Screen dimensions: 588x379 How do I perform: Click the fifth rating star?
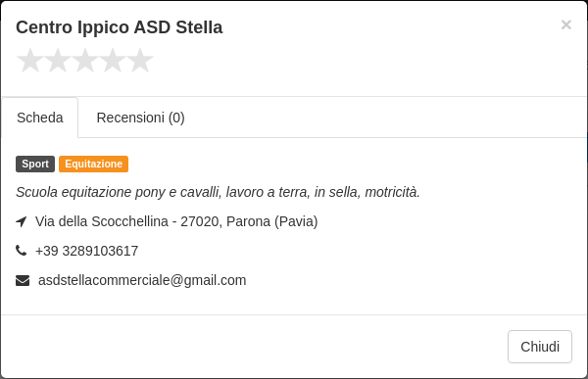(x=140, y=61)
